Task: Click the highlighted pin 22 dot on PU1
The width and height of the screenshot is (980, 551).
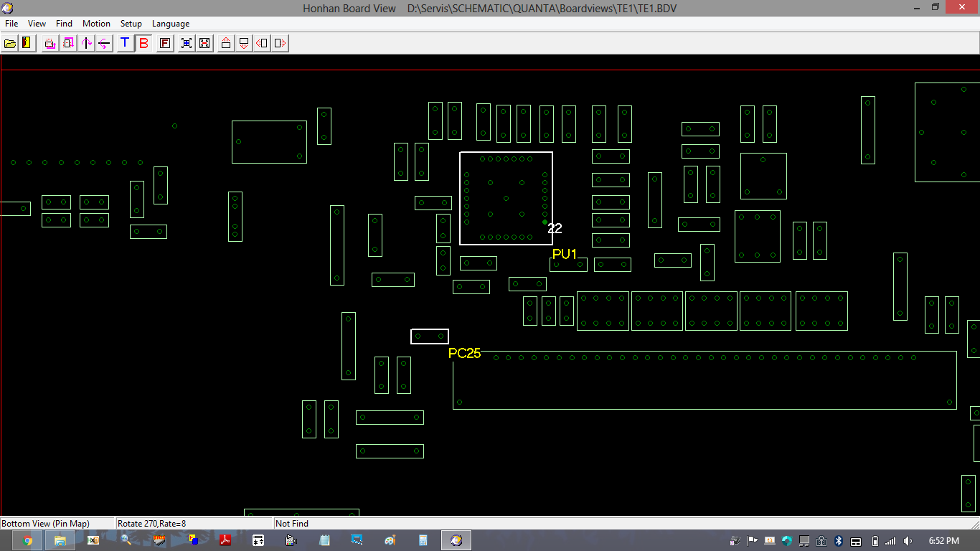Action: tap(545, 222)
